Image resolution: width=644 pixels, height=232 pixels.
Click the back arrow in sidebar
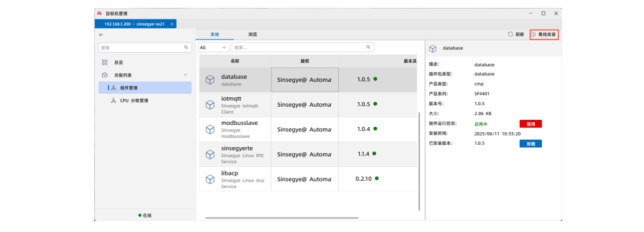pos(101,35)
